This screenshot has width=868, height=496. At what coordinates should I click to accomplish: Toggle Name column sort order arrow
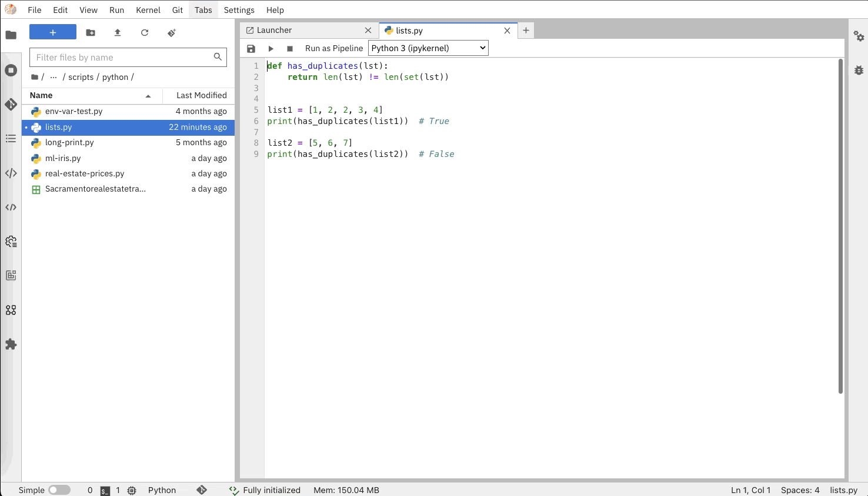(x=148, y=96)
